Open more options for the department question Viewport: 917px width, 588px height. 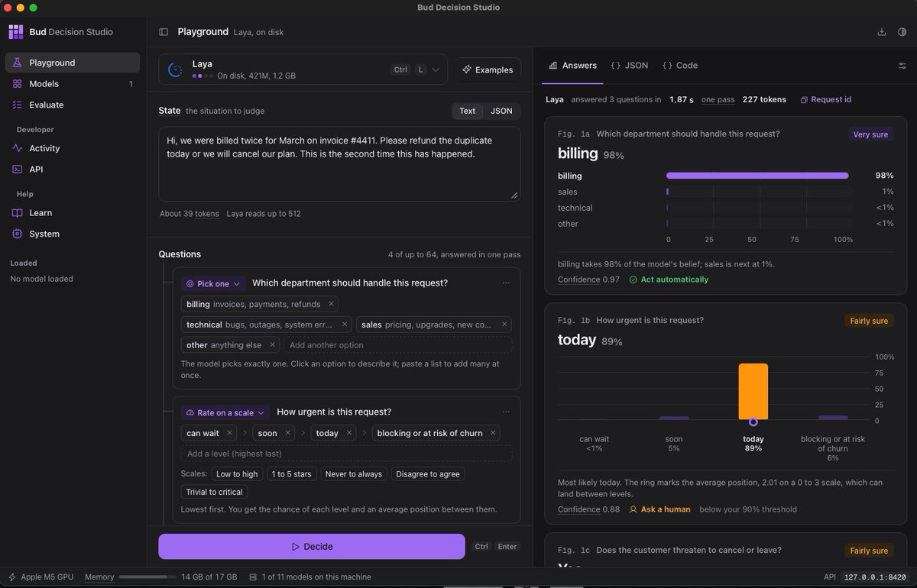[506, 283]
